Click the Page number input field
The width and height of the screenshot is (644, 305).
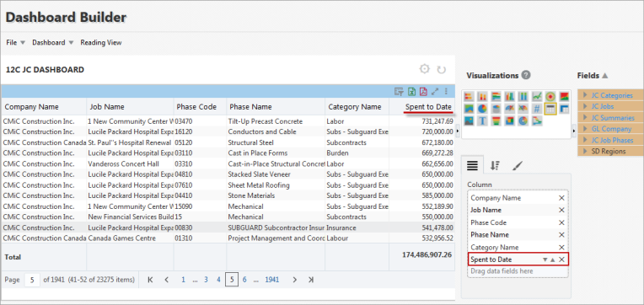(x=32, y=280)
